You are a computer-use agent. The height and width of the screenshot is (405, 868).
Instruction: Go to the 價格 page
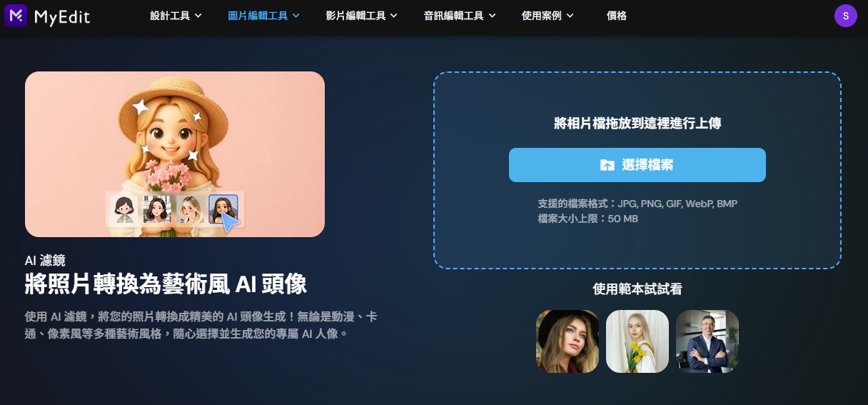(x=616, y=16)
